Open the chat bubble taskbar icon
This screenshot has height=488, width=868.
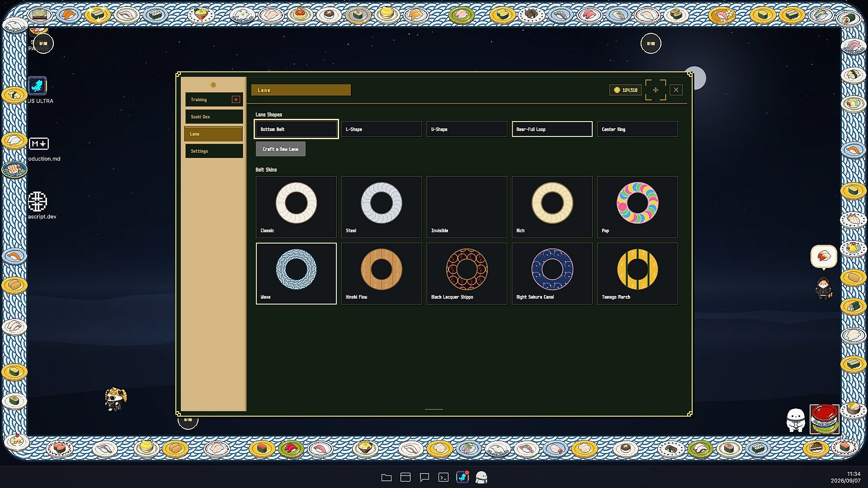425,477
